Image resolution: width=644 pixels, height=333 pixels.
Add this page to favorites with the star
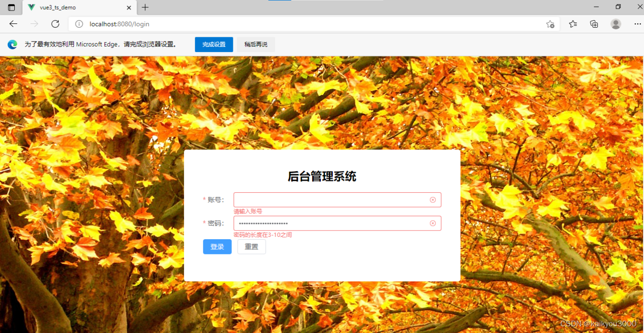pos(550,23)
